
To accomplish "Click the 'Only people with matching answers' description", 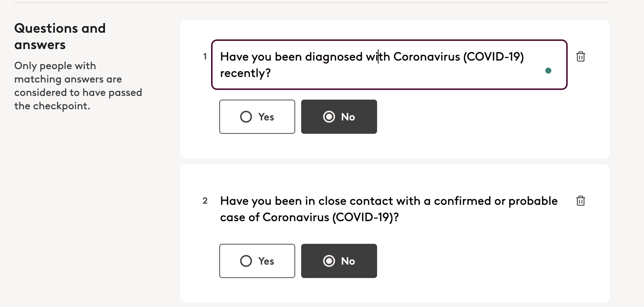I will [78, 86].
